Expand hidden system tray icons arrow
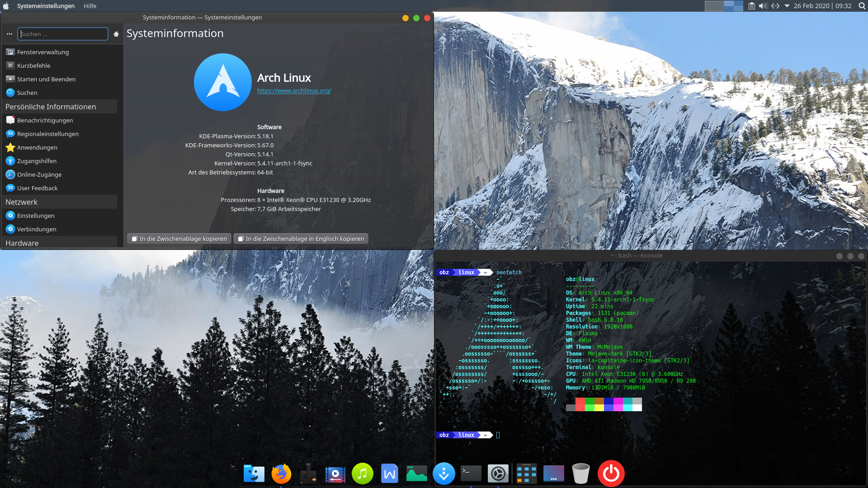 (787, 6)
